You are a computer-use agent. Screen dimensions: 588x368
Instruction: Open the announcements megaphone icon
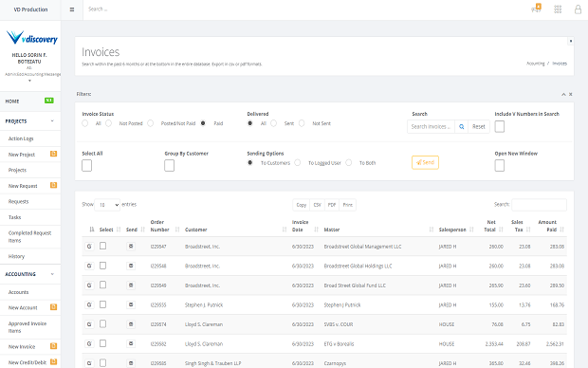(x=536, y=9)
